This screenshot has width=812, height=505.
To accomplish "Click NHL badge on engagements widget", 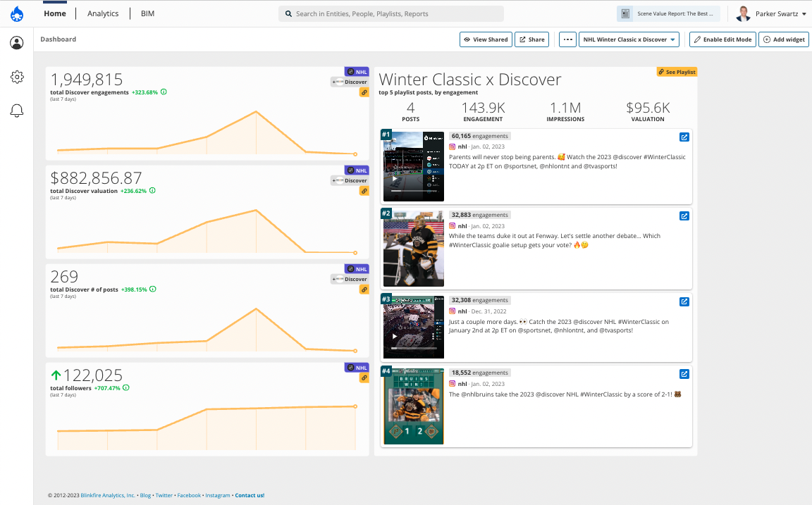I will pos(357,72).
